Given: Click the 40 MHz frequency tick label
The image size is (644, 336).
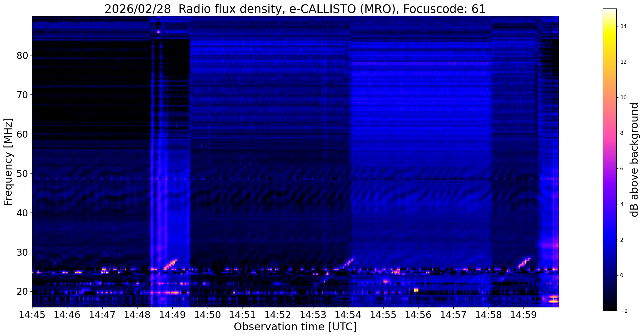Looking at the screenshot, I should (22, 213).
